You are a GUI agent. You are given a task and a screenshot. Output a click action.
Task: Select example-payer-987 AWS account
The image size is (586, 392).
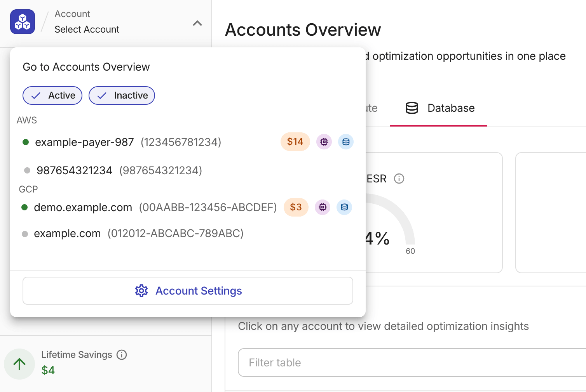188,142
